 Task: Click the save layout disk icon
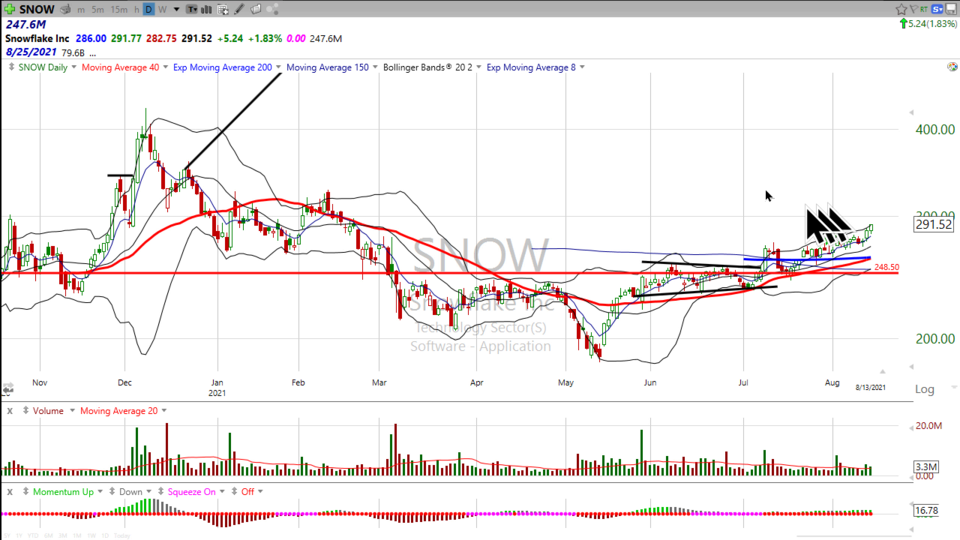tap(951, 9)
